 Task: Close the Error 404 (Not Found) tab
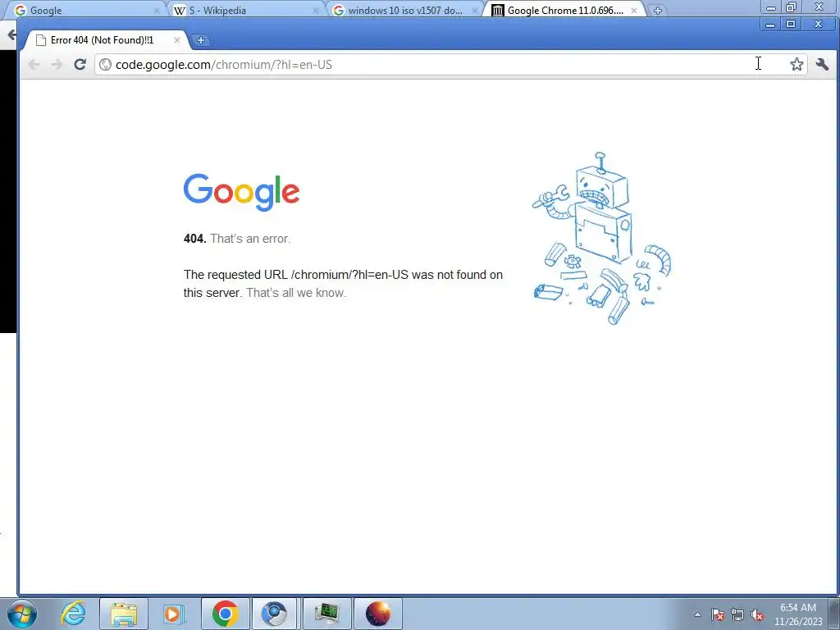tap(177, 40)
